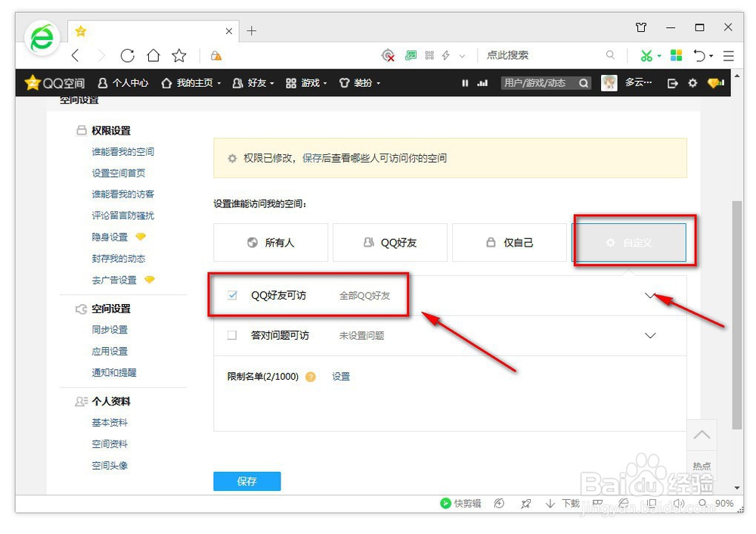
Task: Open 个人中心 in QQ空间 navigation
Action: point(123,83)
